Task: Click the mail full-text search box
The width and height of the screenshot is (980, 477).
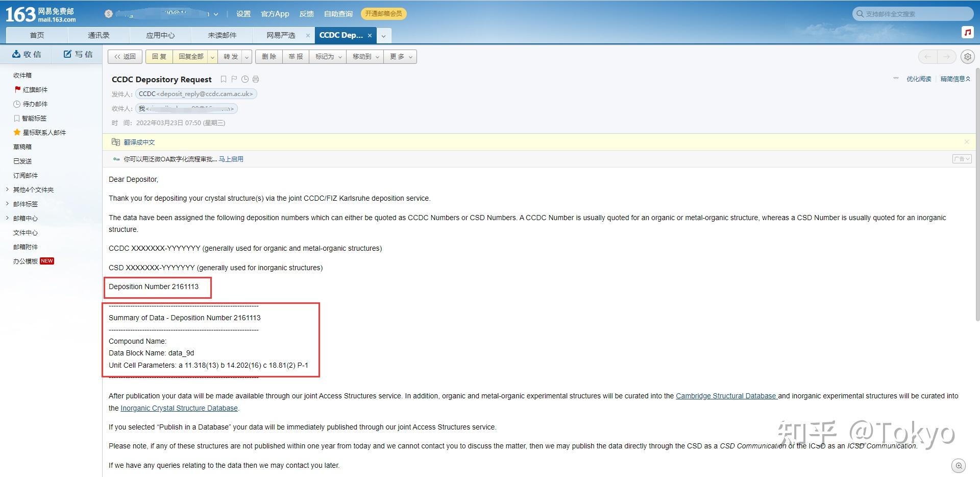Action: pyautogui.click(x=913, y=14)
